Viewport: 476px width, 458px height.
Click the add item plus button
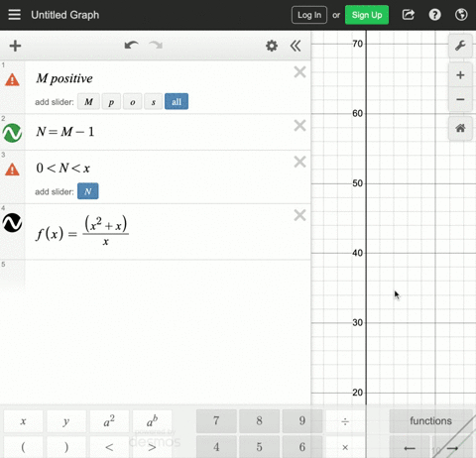click(x=15, y=46)
